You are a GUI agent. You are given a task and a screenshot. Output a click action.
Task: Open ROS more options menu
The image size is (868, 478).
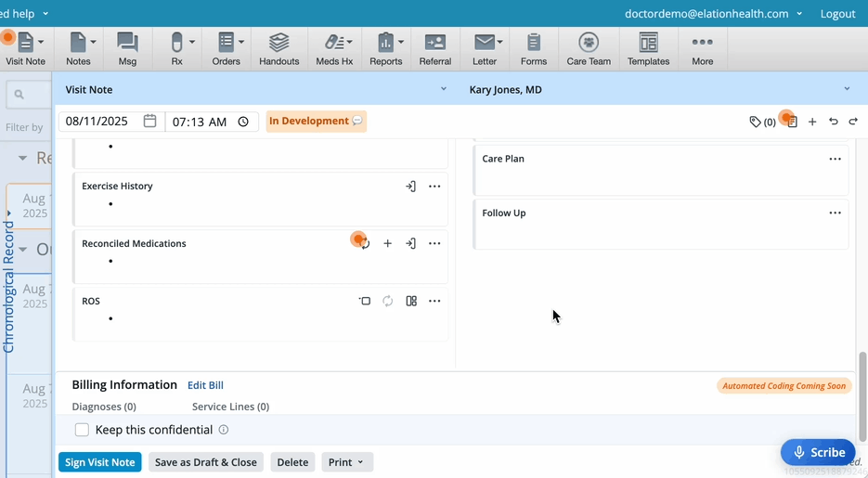434,301
